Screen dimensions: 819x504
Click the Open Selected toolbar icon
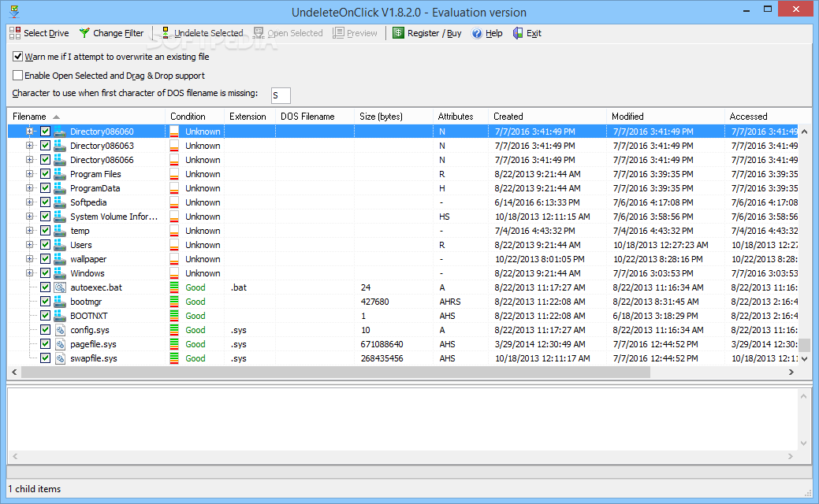259,33
